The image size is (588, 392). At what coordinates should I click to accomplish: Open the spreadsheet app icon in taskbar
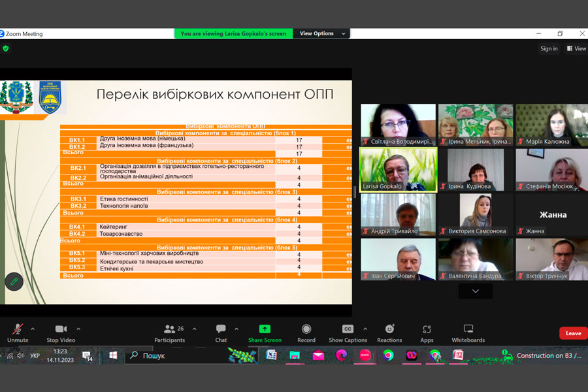click(x=271, y=355)
